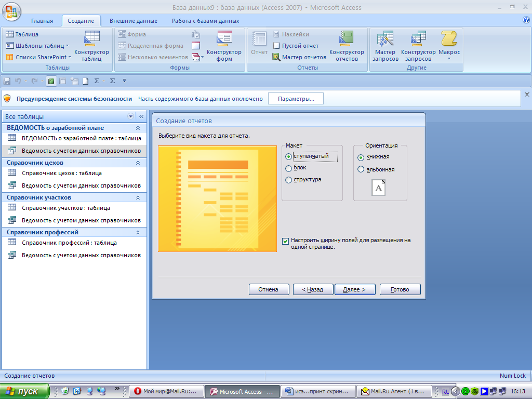This screenshot has height=399, width=532.
Task: Switch to the Создание tab
Action: (81, 21)
